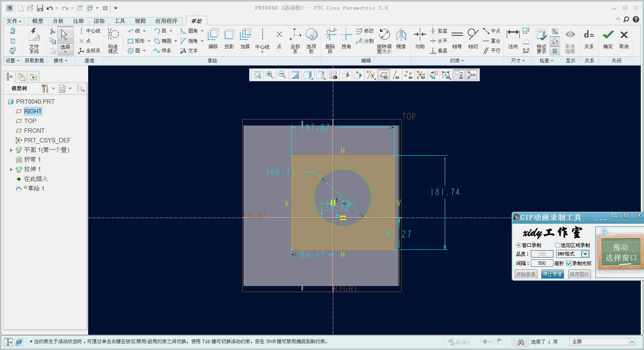Open the 矩形 (Rectangle) dropdown arrow
This screenshot has width=644, height=350.
149,41
